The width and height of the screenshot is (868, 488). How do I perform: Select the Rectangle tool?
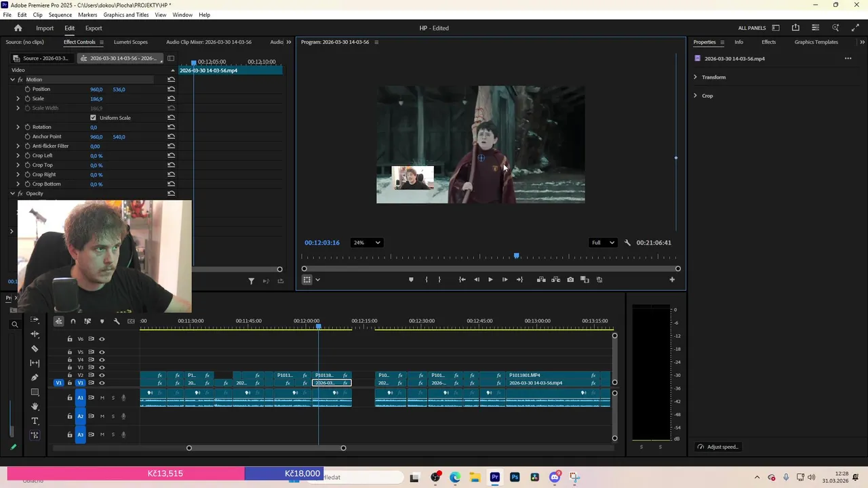(35, 392)
